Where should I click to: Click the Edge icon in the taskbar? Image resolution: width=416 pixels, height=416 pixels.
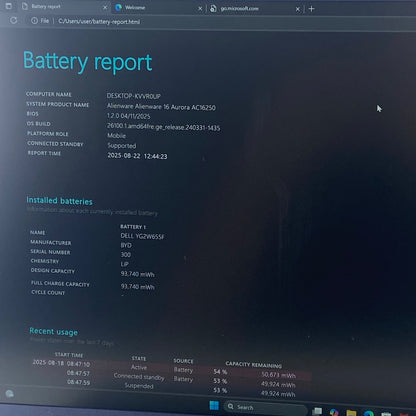tap(368, 414)
